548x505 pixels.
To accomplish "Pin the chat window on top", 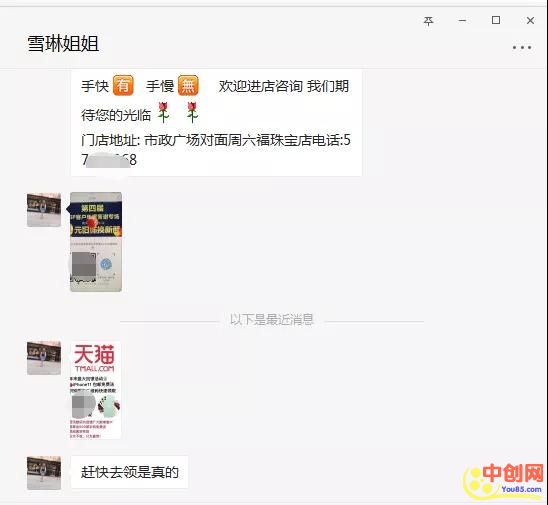I will tap(428, 21).
